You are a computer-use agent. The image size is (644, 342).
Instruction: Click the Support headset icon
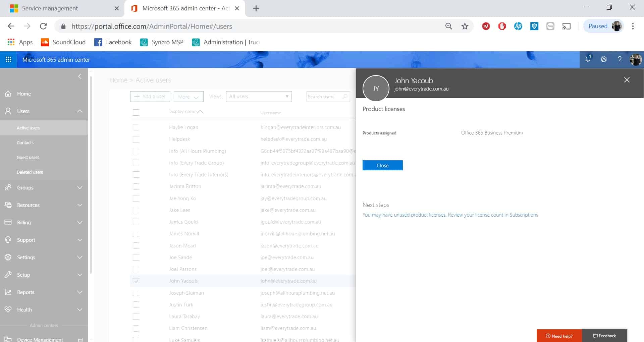point(8,240)
